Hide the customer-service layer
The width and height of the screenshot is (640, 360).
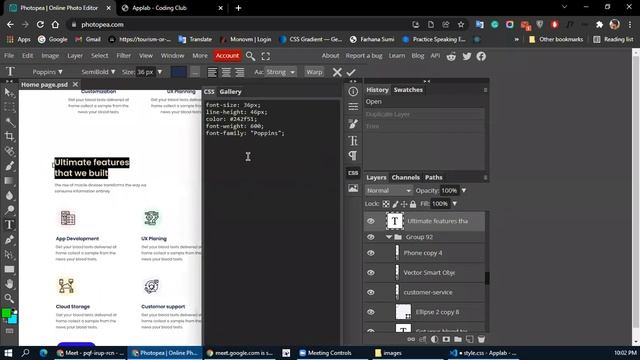371,292
